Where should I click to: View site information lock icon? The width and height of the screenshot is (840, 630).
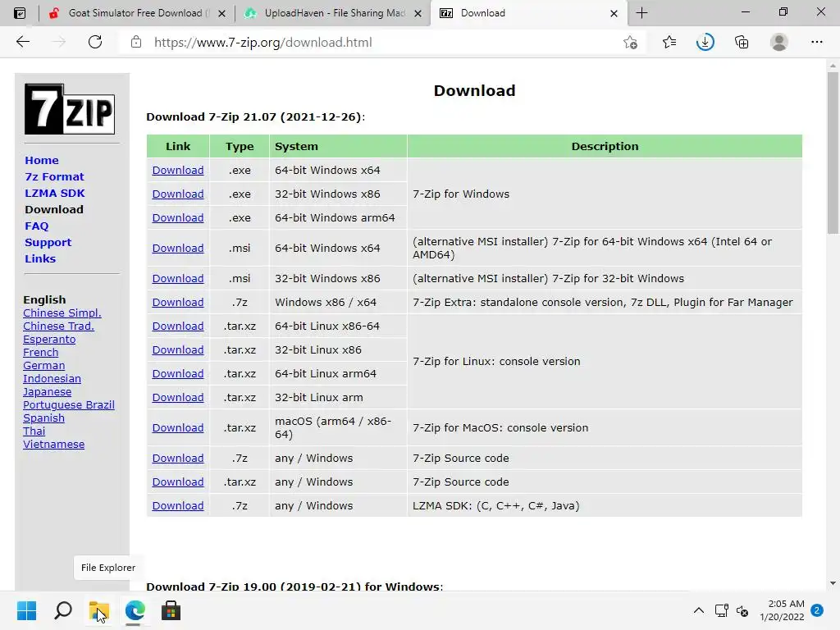[136, 42]
